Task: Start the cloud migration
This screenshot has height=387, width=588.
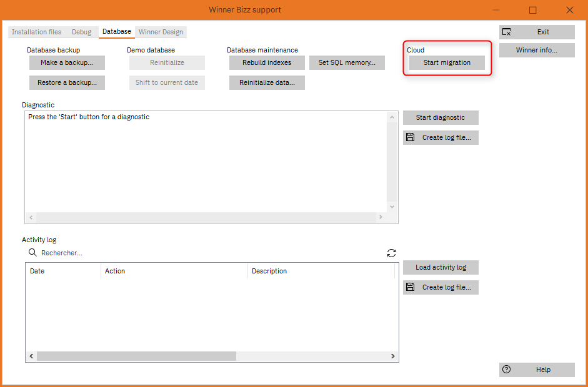Action: coord(447,62)
